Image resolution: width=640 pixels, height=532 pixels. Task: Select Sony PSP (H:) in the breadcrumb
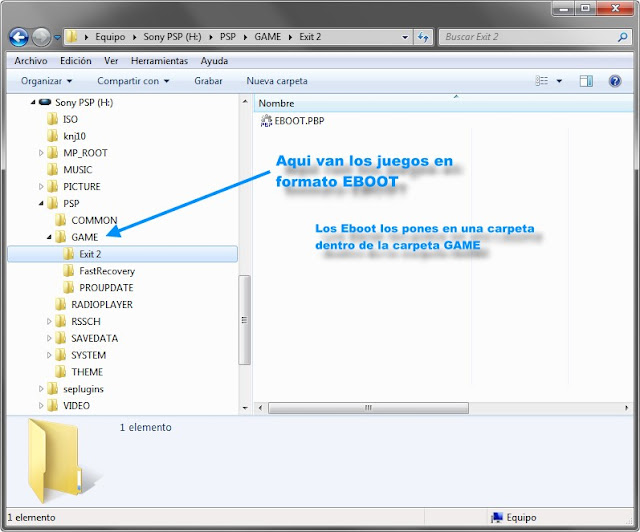[172, 37]
